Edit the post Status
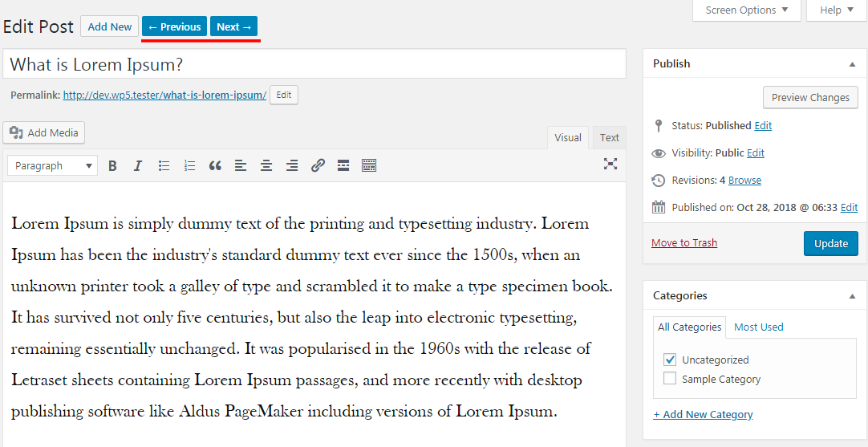This screenshot has height=447, width=868. coord(763,126)
